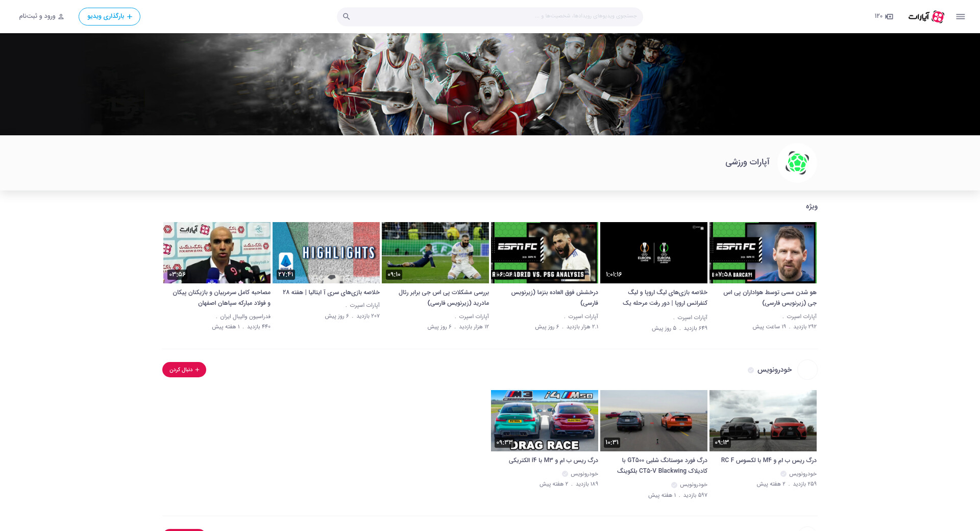Open the BMW M4 vs Lexus RC F thumbnail
This screenshot has width=980, height=531.
[x=763, y=420]
